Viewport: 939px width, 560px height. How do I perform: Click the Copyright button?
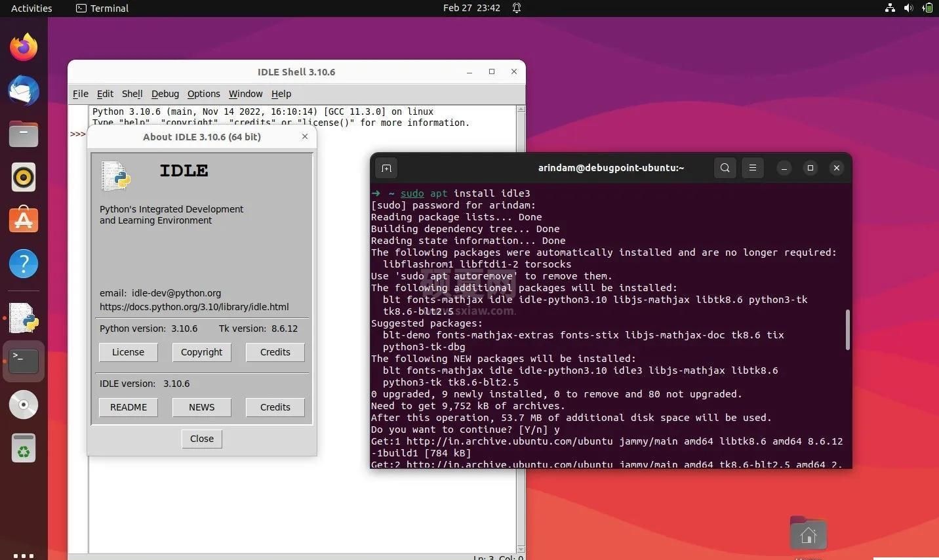[201, 352]
